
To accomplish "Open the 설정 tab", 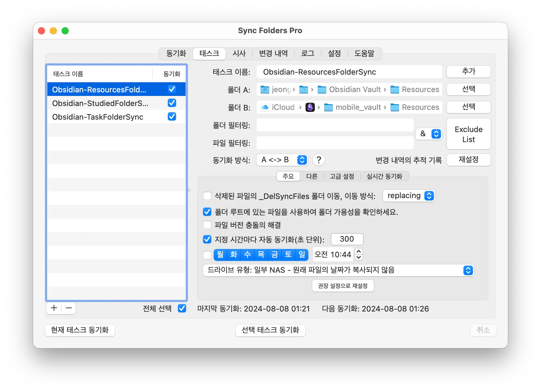I will click(334, 54).
